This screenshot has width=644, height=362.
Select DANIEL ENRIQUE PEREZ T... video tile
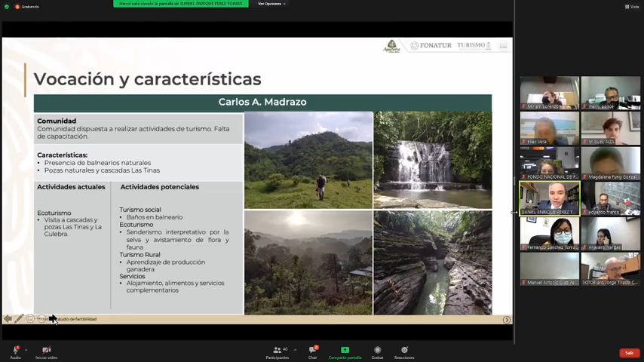550,198
